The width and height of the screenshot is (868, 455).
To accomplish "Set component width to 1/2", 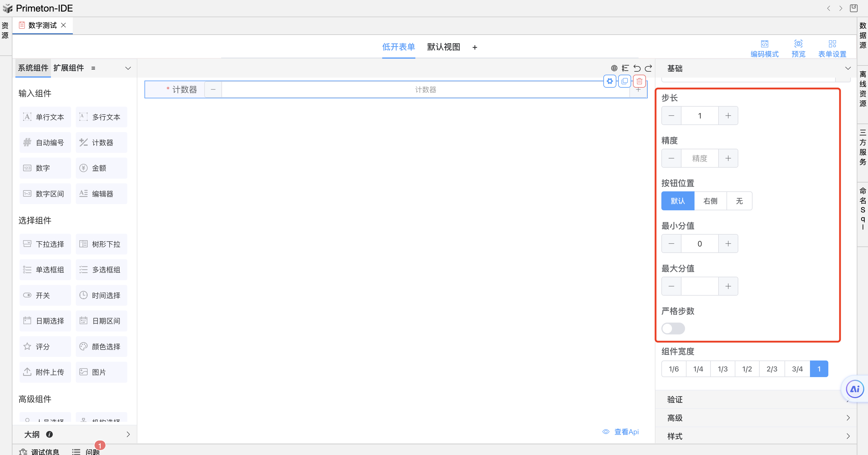I will click(x=747, y=369).
